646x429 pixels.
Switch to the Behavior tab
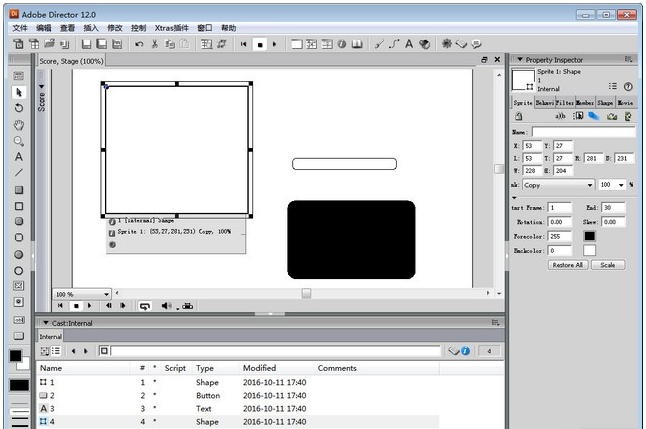point(544,103)
